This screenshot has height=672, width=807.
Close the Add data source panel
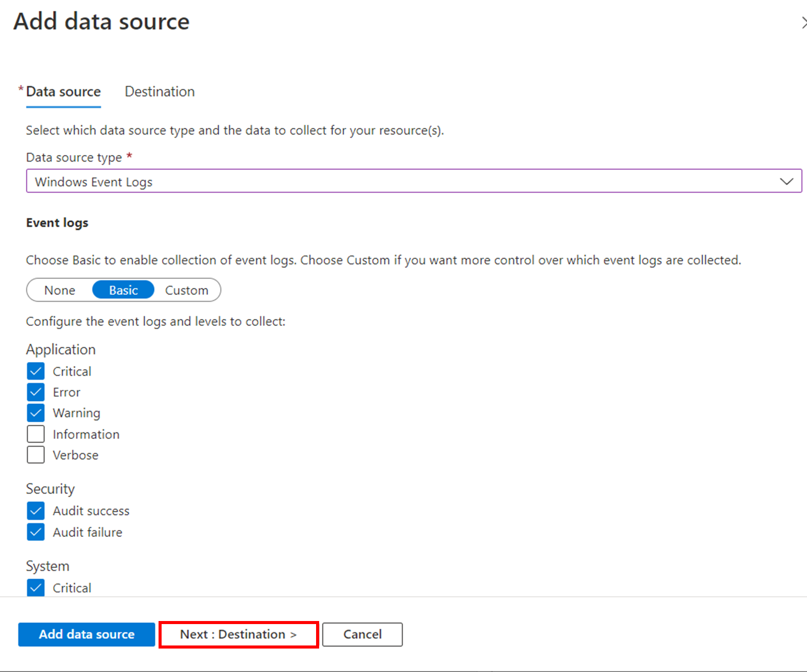[x=803, y=23]
